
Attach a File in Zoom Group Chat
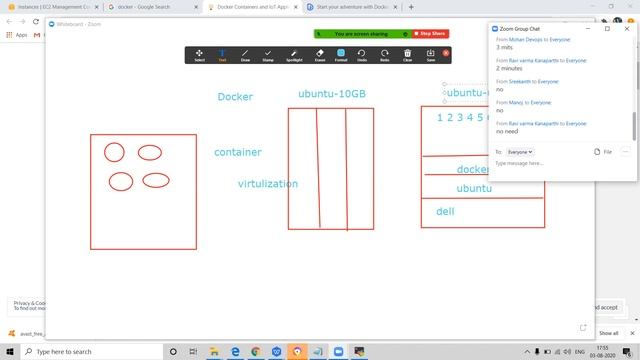click(x=603, y=152)
